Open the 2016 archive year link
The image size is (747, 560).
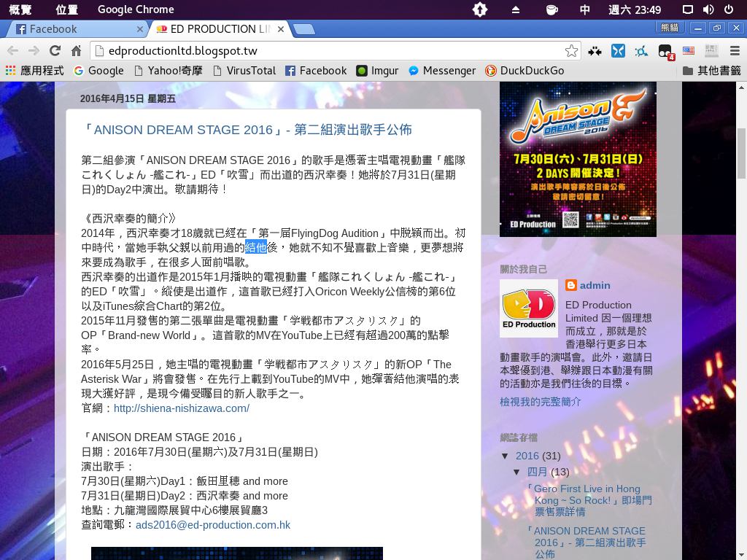click(x=527, y=456)
